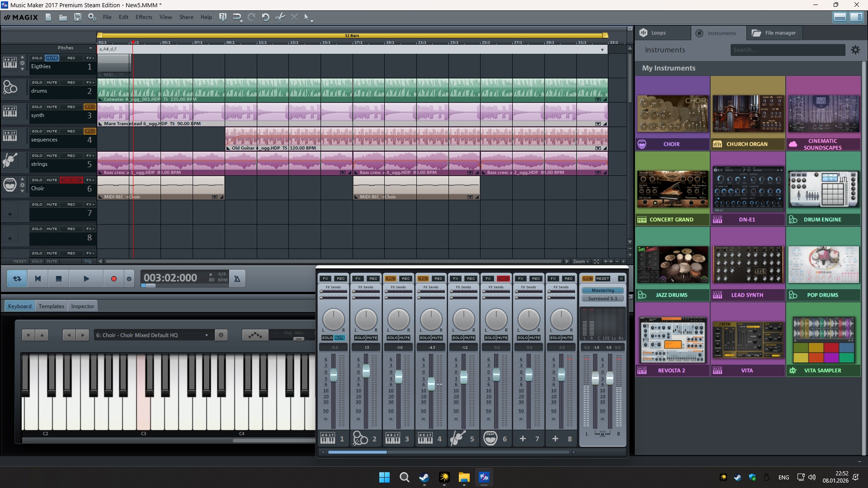Arm REC on sequences track
Screen dimensions: 868x488
pyautogui.click(x=71, y=131)
